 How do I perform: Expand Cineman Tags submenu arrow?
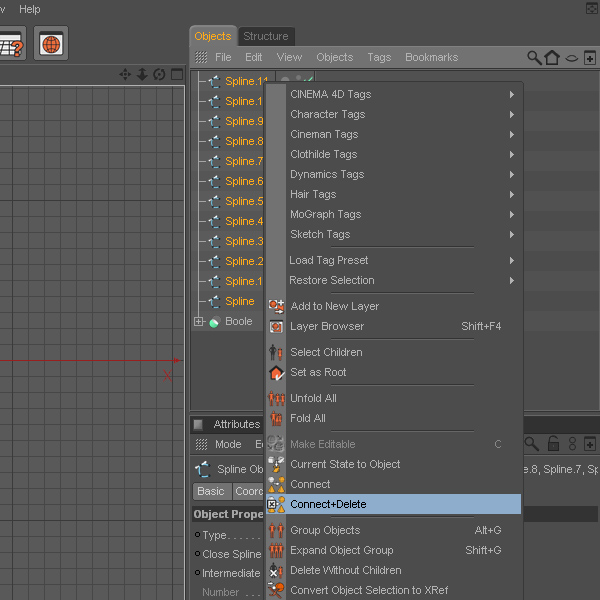pos(512,134)
